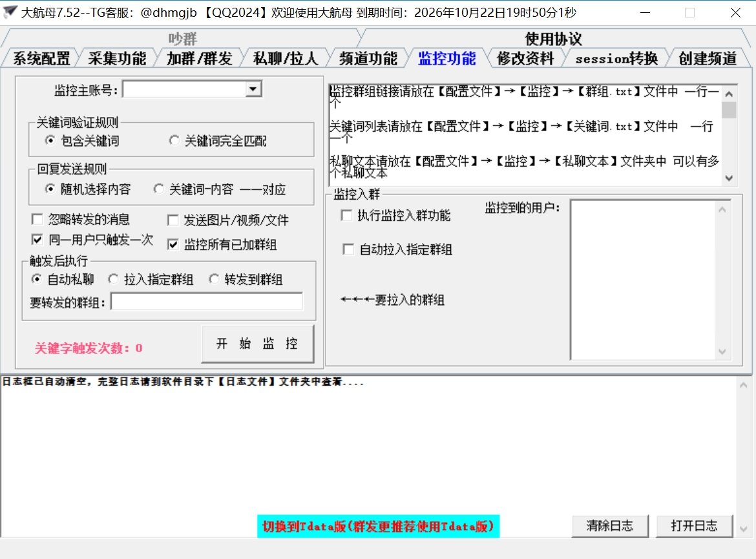The width and height of the screenshot is (756, 559).
Task: Enable 忽略转发的消息 checkbox
Action: tap(37, 220)
